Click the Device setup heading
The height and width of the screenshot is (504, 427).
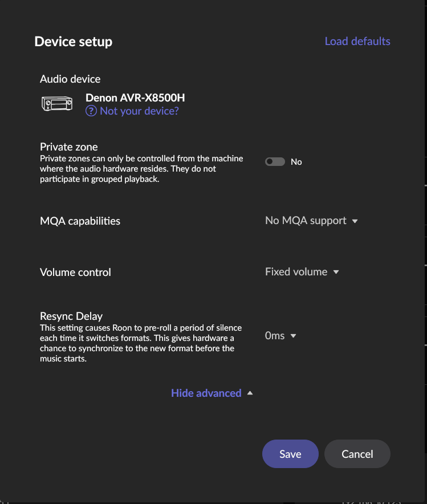74,42
